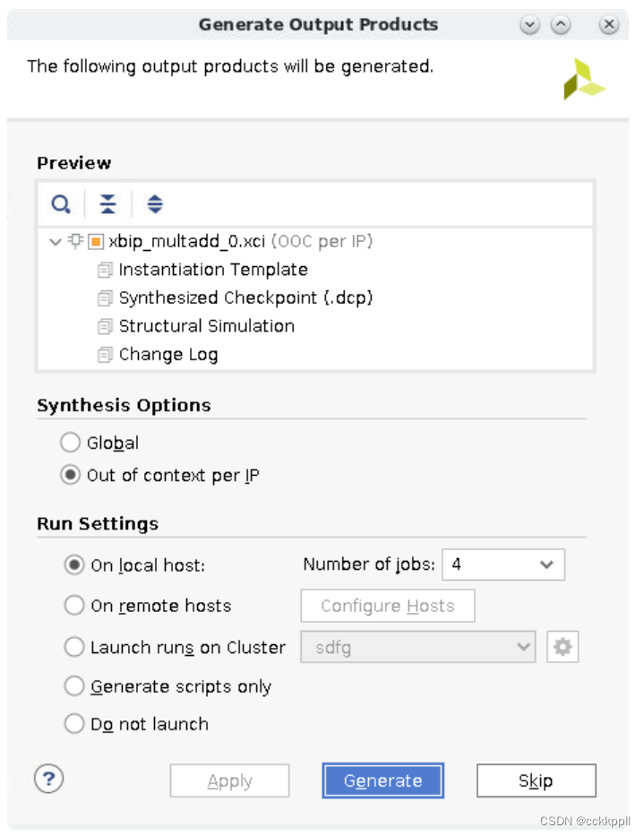Collapse the xbip_multadd_0.xci tree node

[x=56, y=242]
